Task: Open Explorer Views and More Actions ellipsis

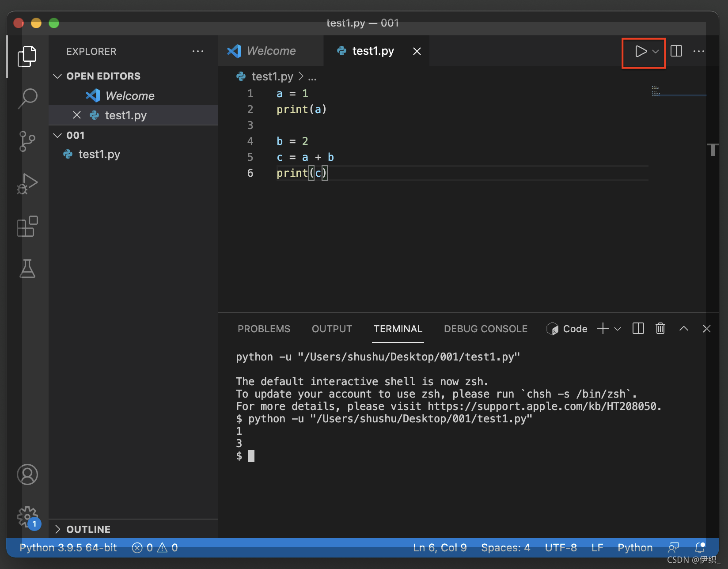Action: tap(198, 51)
